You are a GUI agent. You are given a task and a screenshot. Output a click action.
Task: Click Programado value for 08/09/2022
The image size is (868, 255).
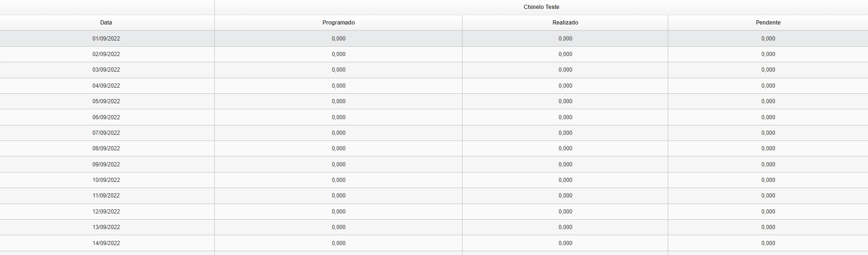[x=339, y=148]
